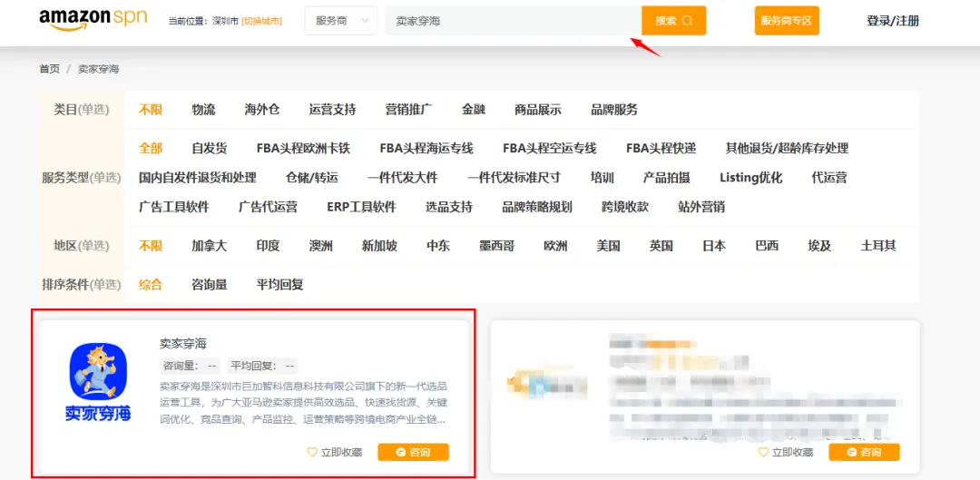
Task: Choose 代运营 service type
Action: 829,178
